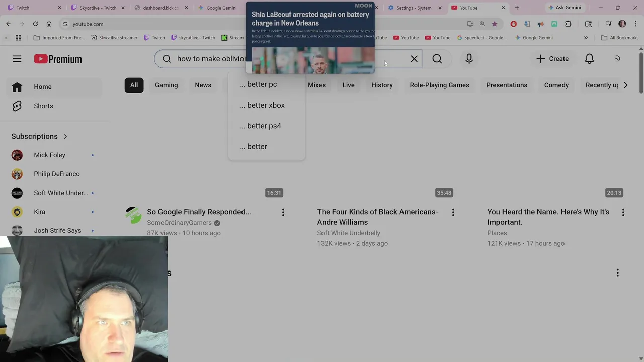Open the notifications bell
644x362 pixels.
[x=589, y=59]
